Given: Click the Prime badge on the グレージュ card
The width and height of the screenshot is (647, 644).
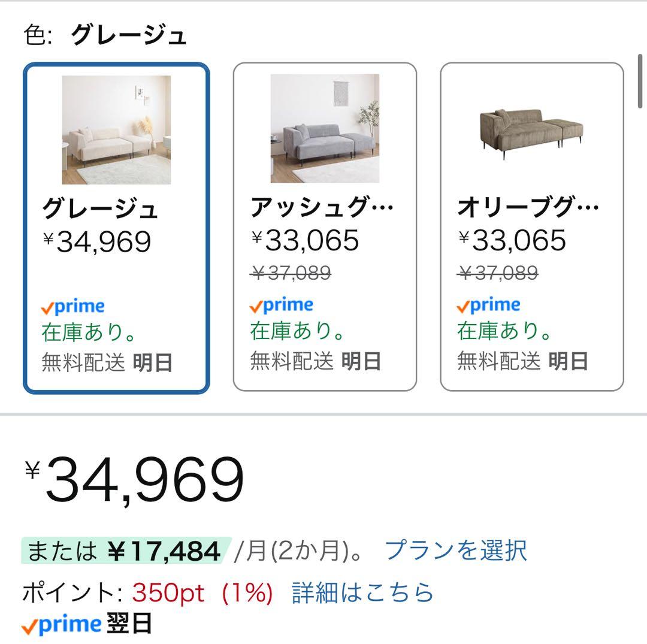Looking at the screenshot, I should pos(72,306).
